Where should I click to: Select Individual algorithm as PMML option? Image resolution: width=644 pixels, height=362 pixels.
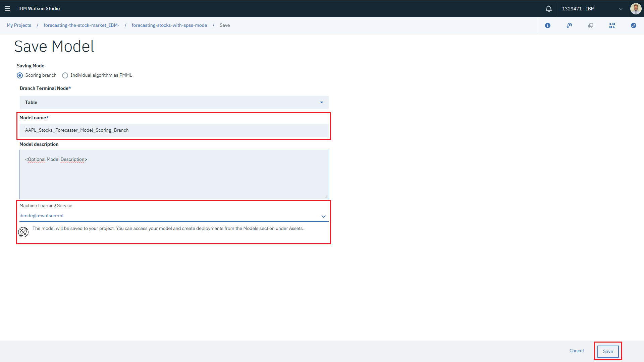click(x=65, y=75)
